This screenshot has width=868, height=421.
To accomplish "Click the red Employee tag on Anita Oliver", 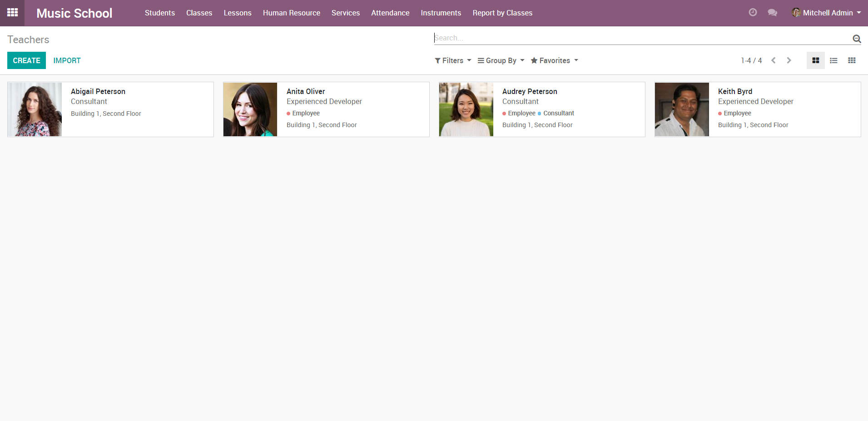I will tap(305, 113).
